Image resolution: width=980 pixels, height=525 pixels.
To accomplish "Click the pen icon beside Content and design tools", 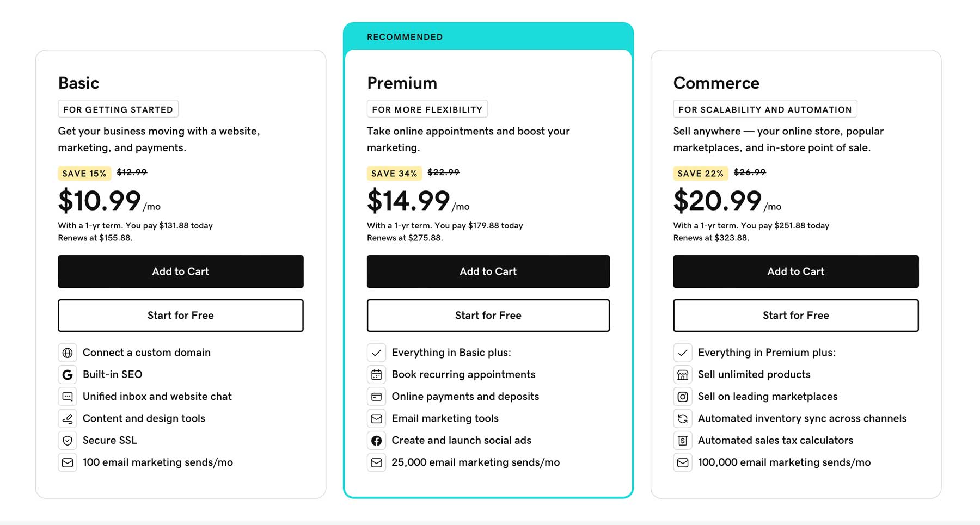I will pos(68,418).
